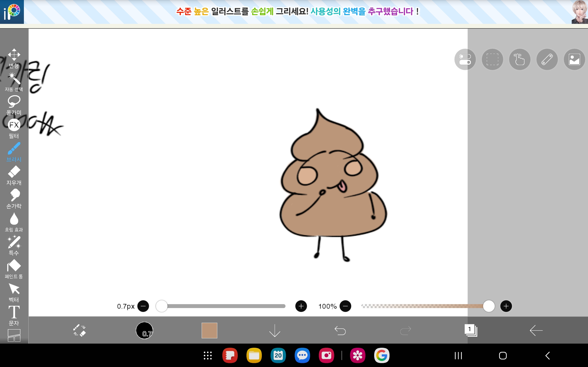Viewport: 588px width, 367px height.
Task: Tap the back arrow to exit canvas
Action: [x=536, y=330]
